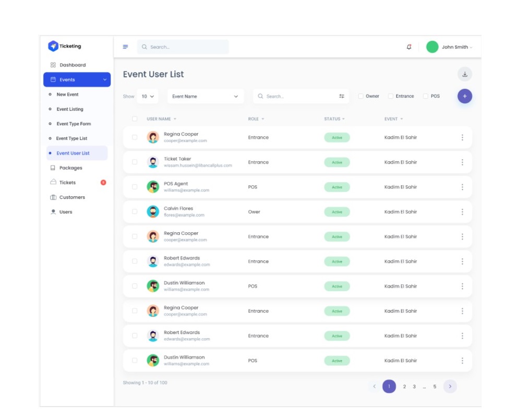Screen dimensions: 530x420
Task: Click the download/export icon
Action: (464, 74)
